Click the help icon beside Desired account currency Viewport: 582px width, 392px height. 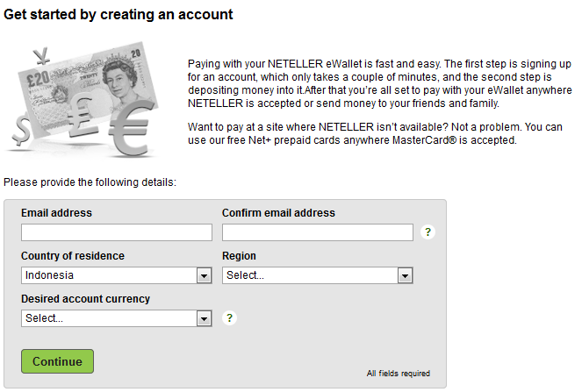coord(230,318)
